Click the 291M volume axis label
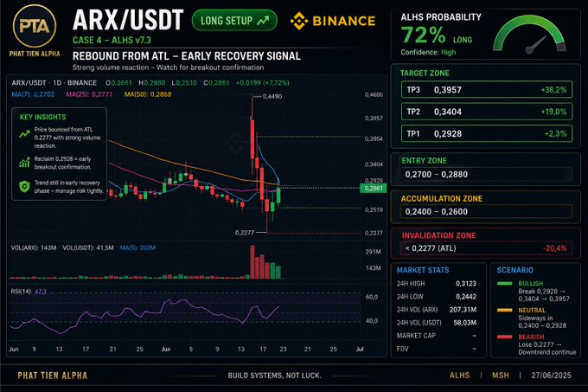 374,252
